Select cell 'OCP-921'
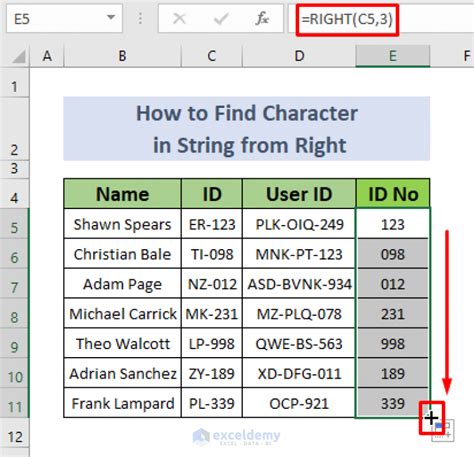 [299, 403]
